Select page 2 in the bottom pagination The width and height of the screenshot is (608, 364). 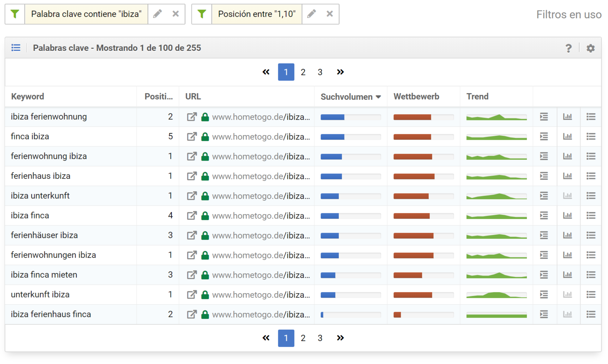tap(303, 338)
